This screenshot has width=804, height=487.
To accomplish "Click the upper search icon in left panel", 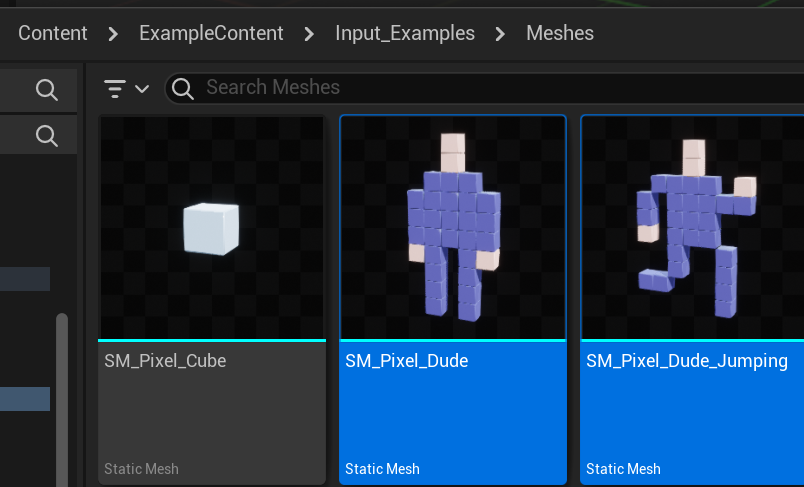I will (x=47, y=90).
